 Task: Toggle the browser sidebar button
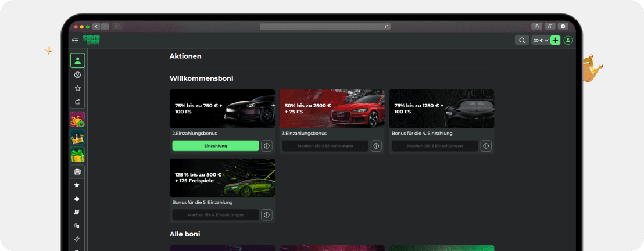pos(117,27)
